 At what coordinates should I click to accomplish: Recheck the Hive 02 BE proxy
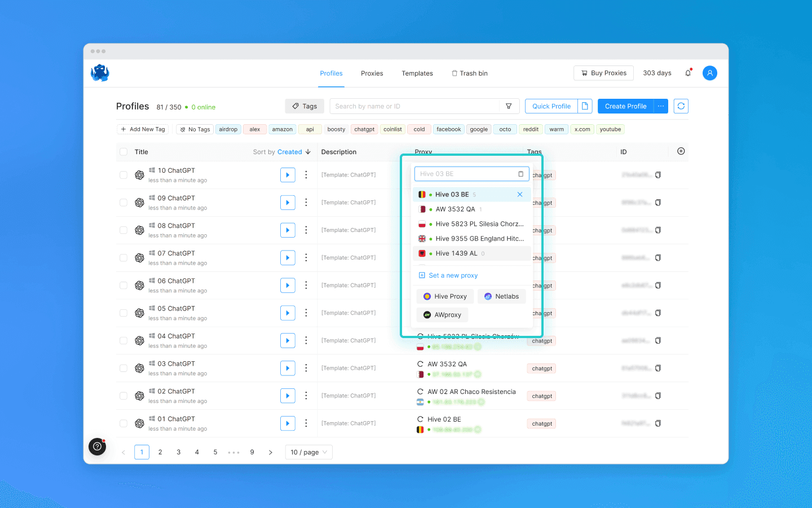coord(420,419)
